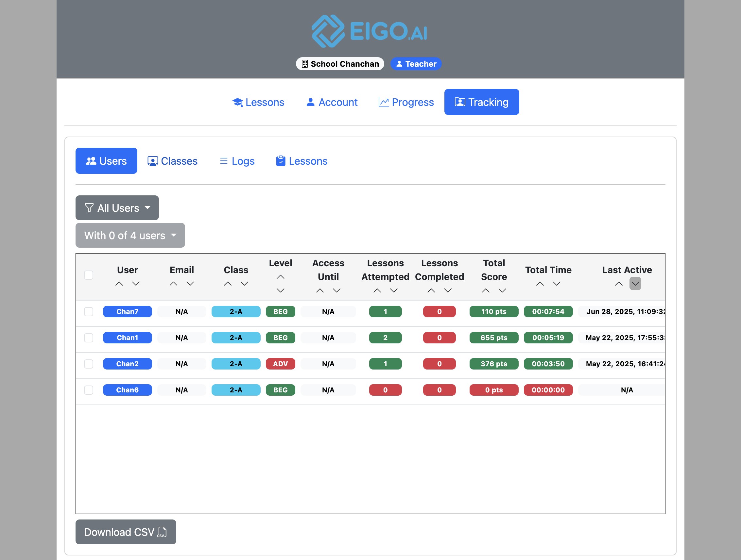Click the Download CSV button
741x560 pixels.
click(x=126, y=532)
